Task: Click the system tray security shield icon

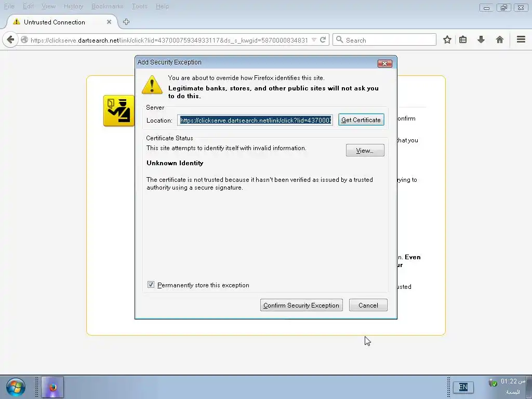Action: click(493, 383)
